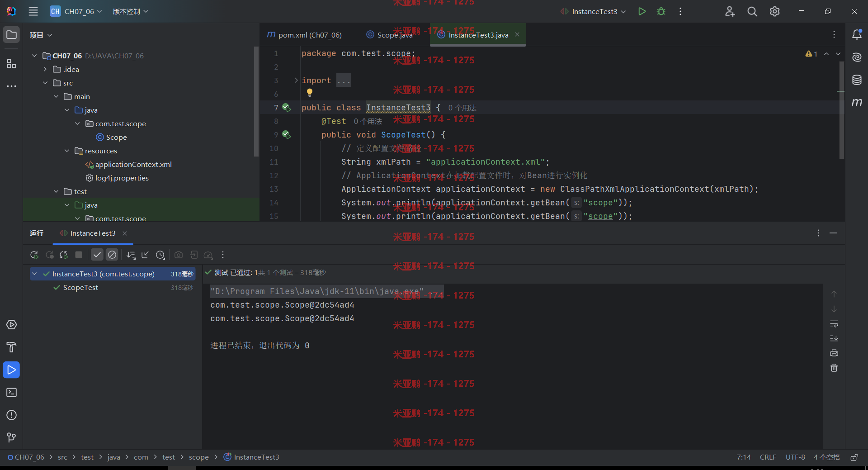
Task: Switch to pom.xml (Ch07_06) tab
Action: click(x=305, y=35)
